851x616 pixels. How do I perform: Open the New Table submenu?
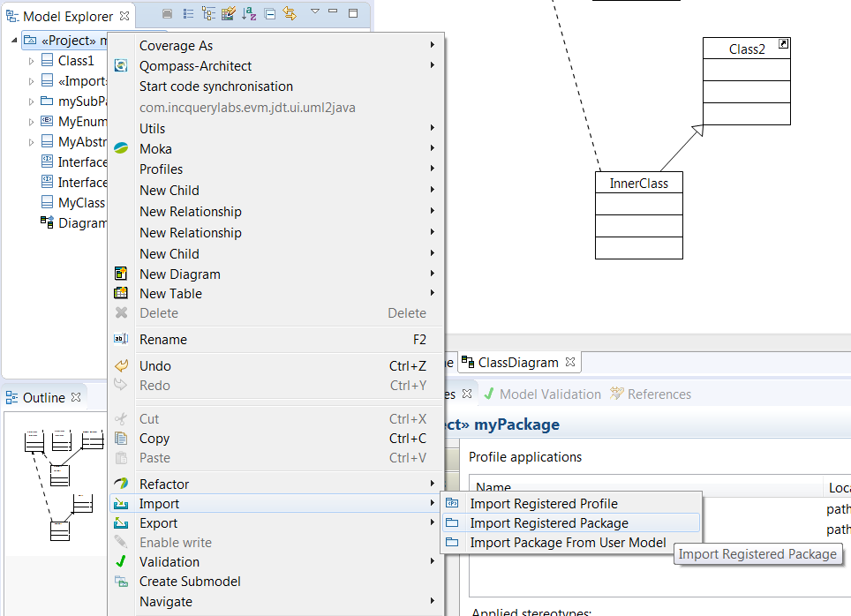(170, 294)
